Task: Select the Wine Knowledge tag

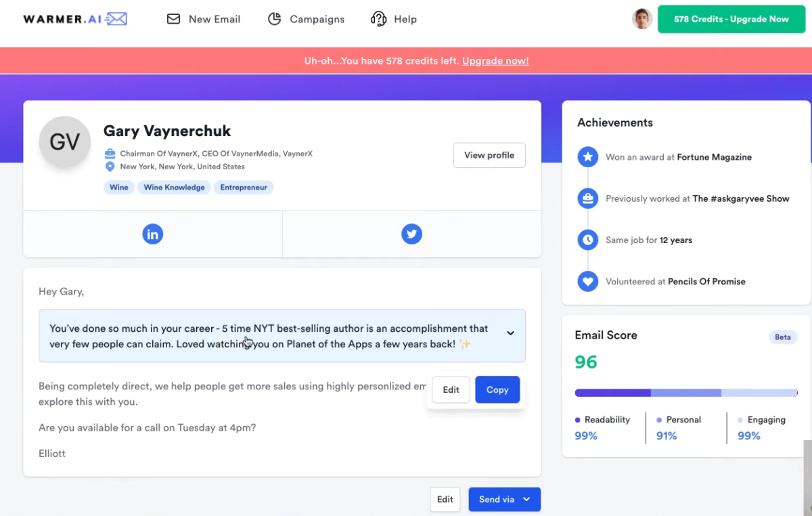Action: 174,188
